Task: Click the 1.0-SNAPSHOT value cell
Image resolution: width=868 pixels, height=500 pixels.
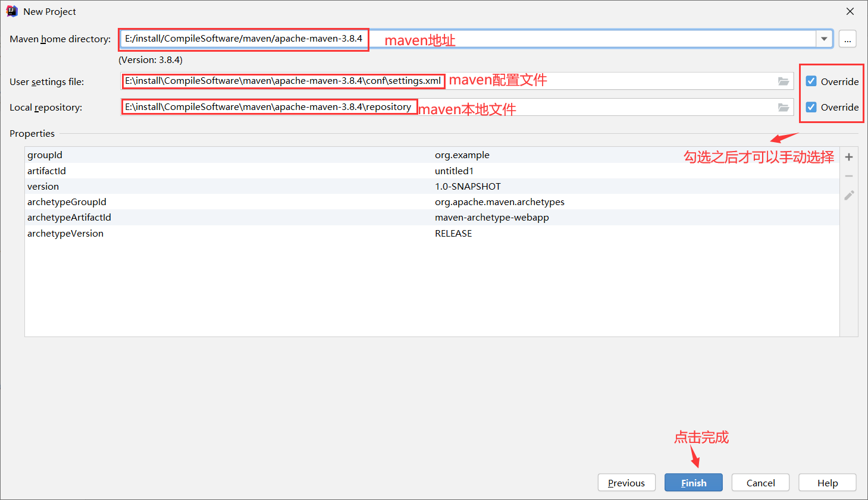Action: [x=468, y=186]
